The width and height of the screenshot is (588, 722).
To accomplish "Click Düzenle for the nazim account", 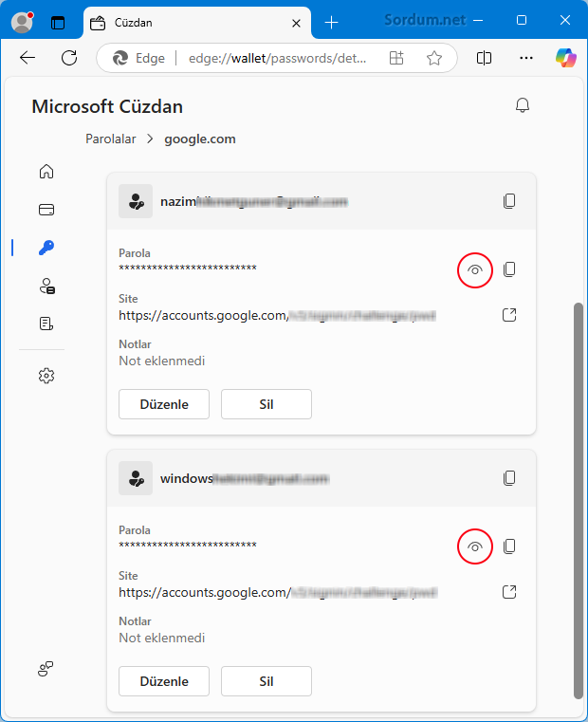I will tap(164, 404).
